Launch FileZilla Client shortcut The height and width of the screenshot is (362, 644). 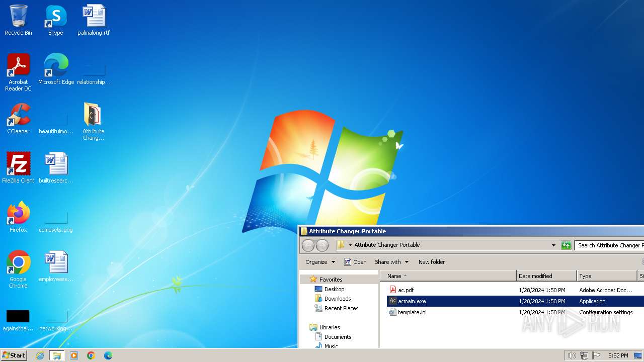pos(18,168)
